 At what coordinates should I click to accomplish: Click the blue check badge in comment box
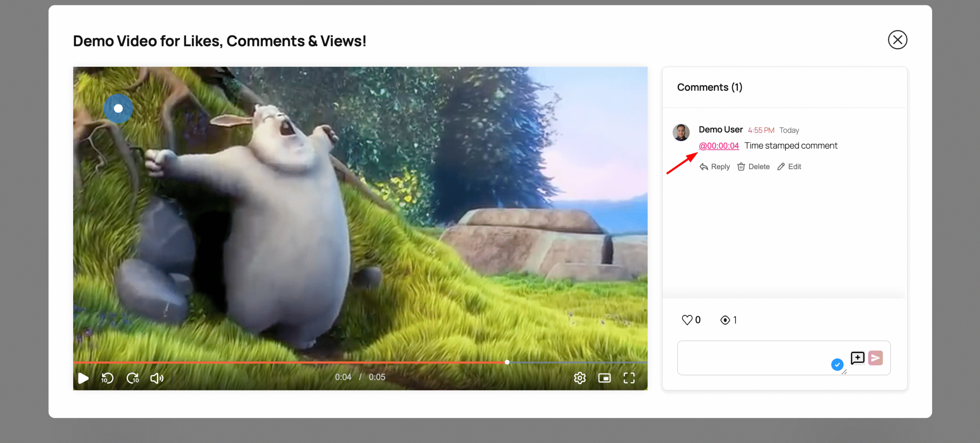(x=837, y=364)
